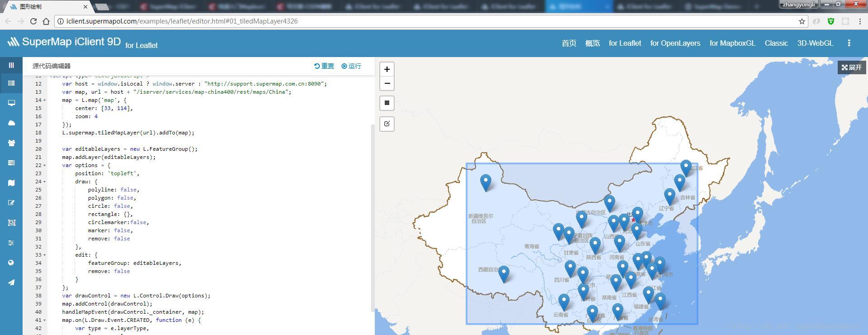Run the code with 运行
Viewport: 868px width, 335px height.
[351, 66]
